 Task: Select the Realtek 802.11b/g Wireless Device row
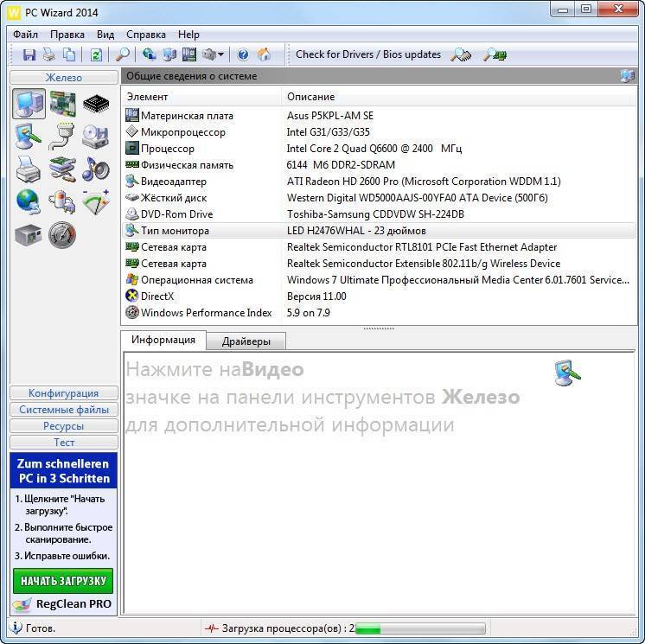tap(380, 264)
